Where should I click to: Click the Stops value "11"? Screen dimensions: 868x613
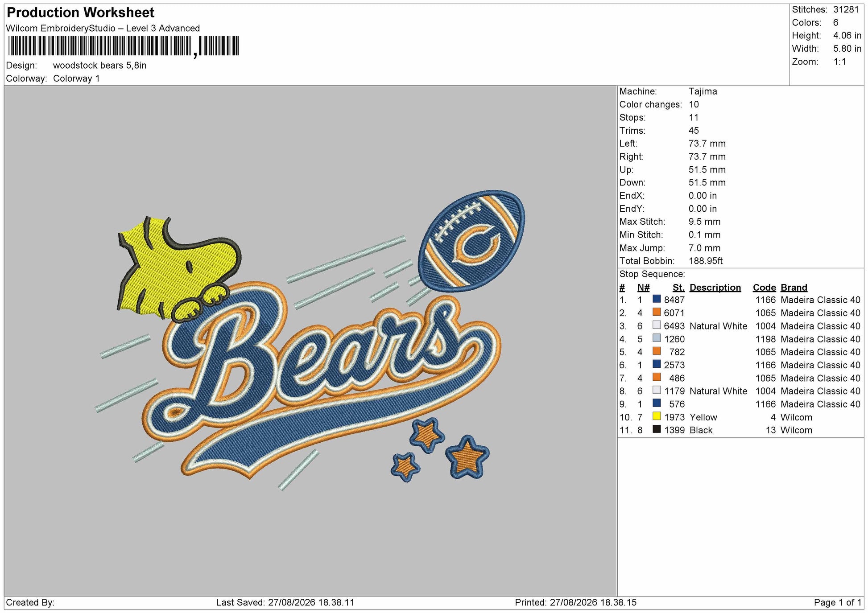pos(694,118)
